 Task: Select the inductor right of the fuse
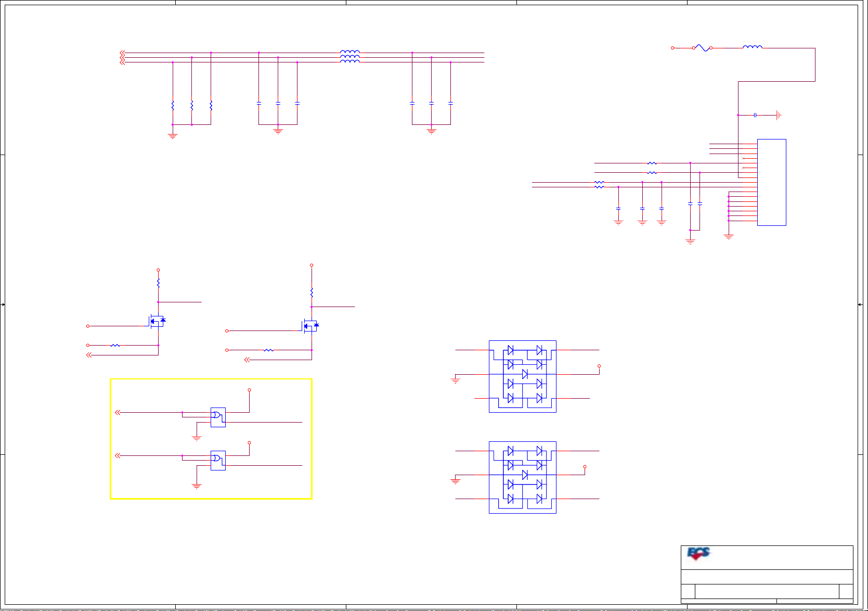coord(753,47)
